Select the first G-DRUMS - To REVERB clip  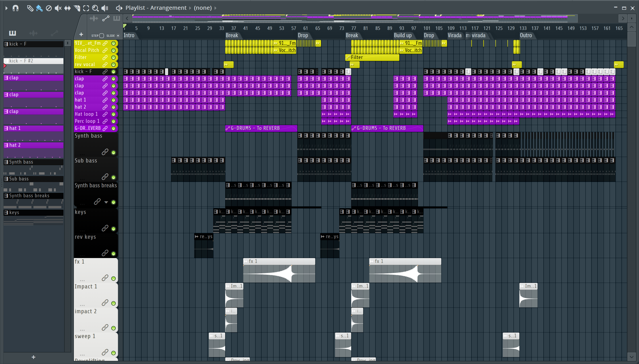pyautogui.click(x=261, y=128)
